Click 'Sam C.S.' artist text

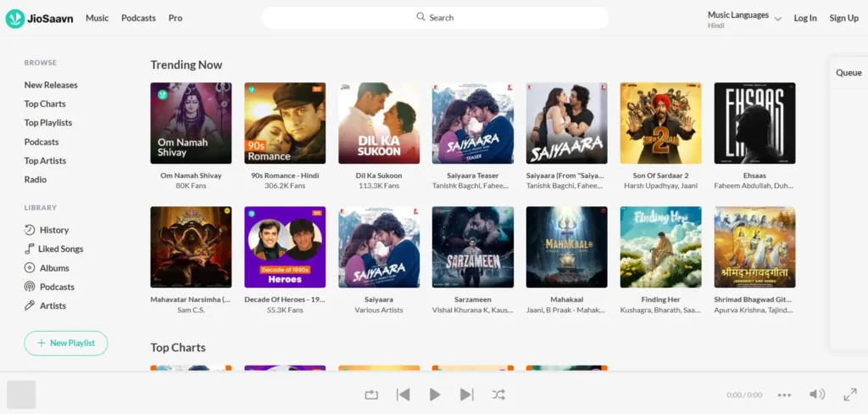(x=191, y=310)
